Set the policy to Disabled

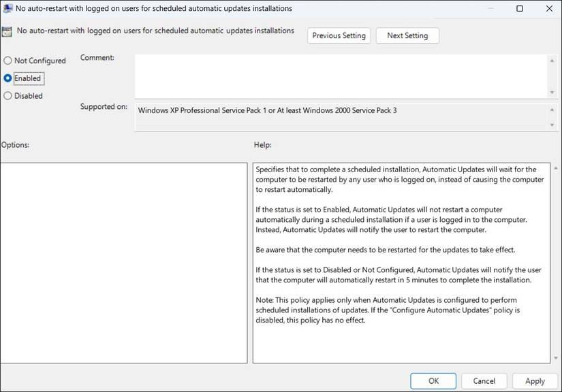pos(8,96)
